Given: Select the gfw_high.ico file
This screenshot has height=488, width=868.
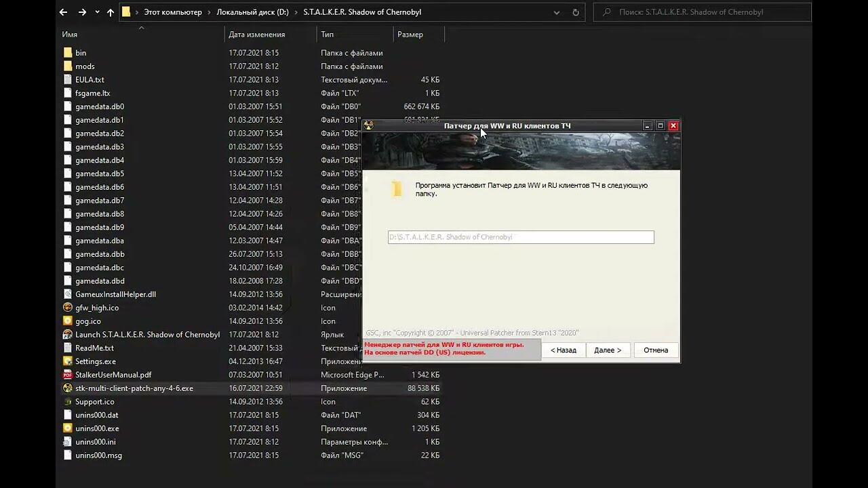Looking at the screenshot, I should pos(97,308).
